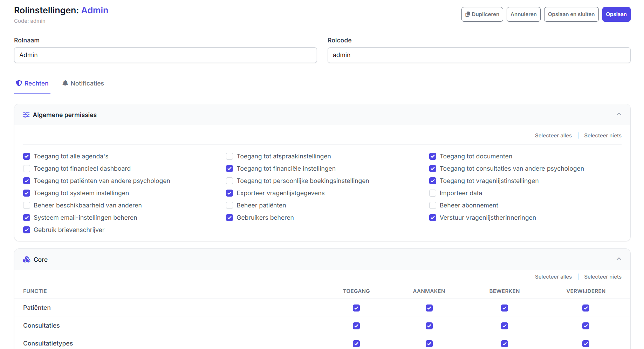Image resolution: width=644 pixels, height=349 pixels.
Task: Click the cubes icon beside Core
Action: pos(27,260)
